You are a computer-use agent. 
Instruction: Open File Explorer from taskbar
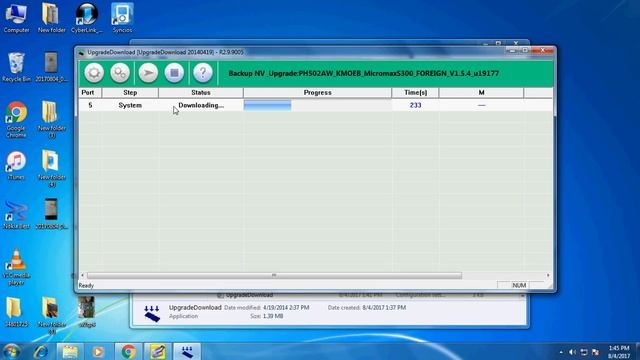pos(70,351)
